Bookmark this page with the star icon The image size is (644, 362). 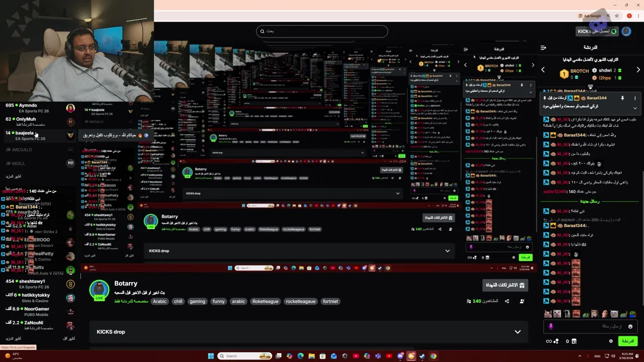(x=617, y=16)
